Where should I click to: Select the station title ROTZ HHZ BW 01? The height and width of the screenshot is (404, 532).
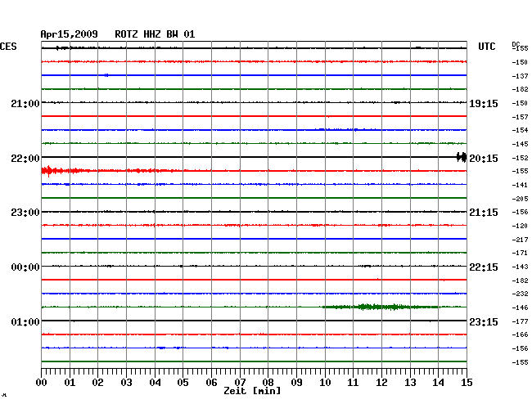[155, 34]
